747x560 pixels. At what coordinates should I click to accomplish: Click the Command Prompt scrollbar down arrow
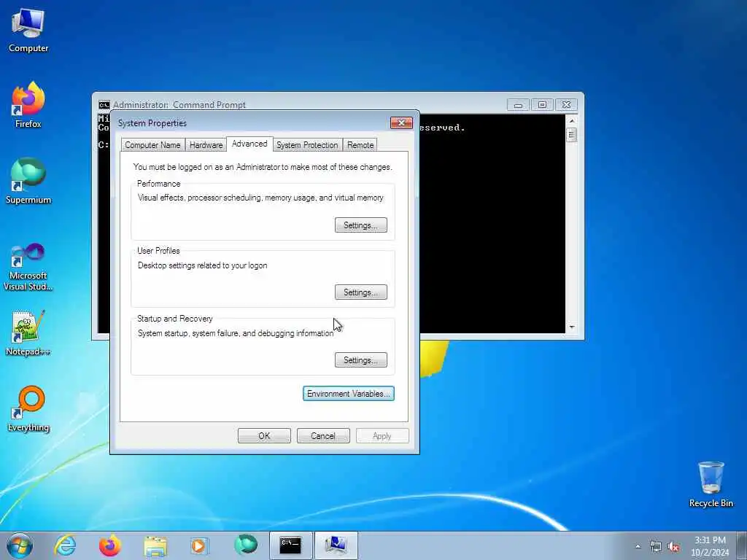(572, 327)
